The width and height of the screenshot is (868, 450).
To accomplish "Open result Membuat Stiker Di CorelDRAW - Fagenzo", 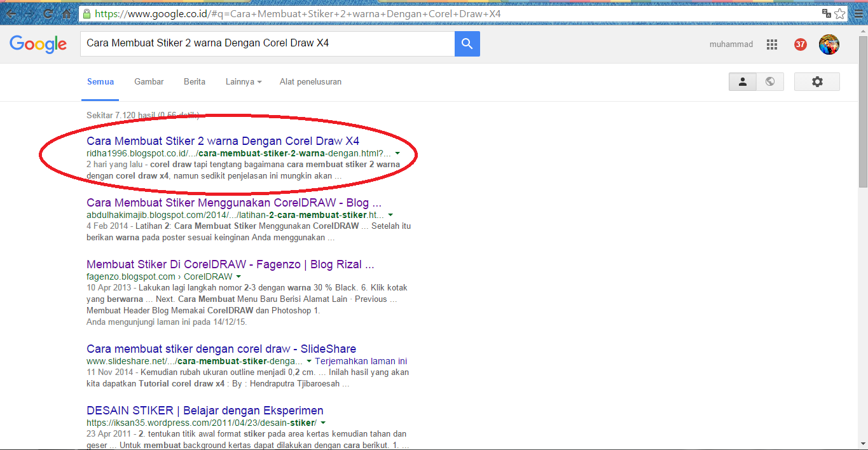I will [230, 264].
